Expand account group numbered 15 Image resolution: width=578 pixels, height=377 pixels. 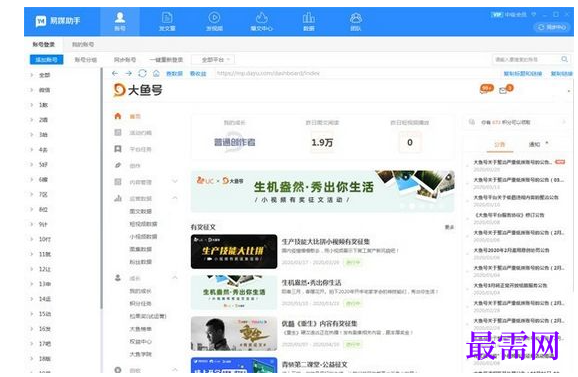pyautogui.click(x=32, y=314)
